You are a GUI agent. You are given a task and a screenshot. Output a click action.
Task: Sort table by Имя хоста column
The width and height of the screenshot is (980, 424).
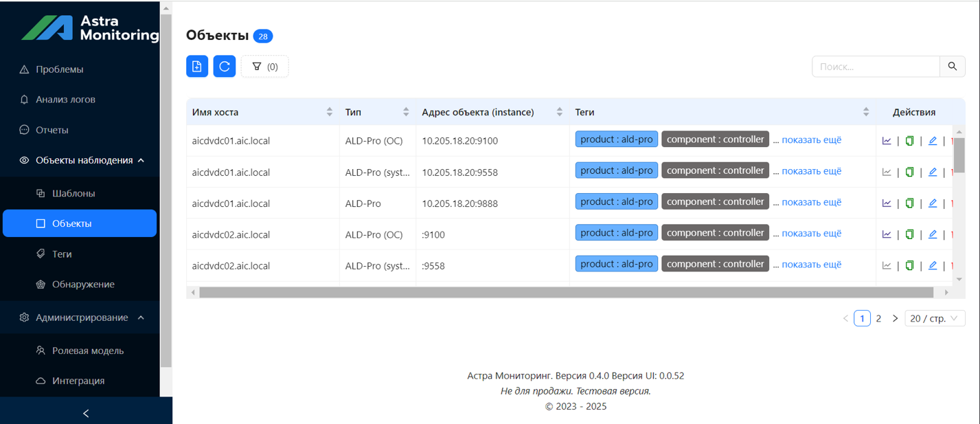coord(330,112)
